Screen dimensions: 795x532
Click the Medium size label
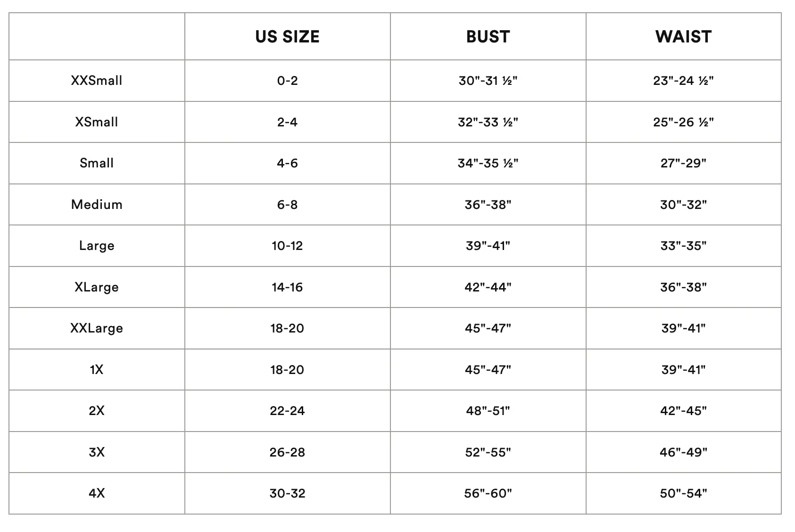(x=97, y=205)
